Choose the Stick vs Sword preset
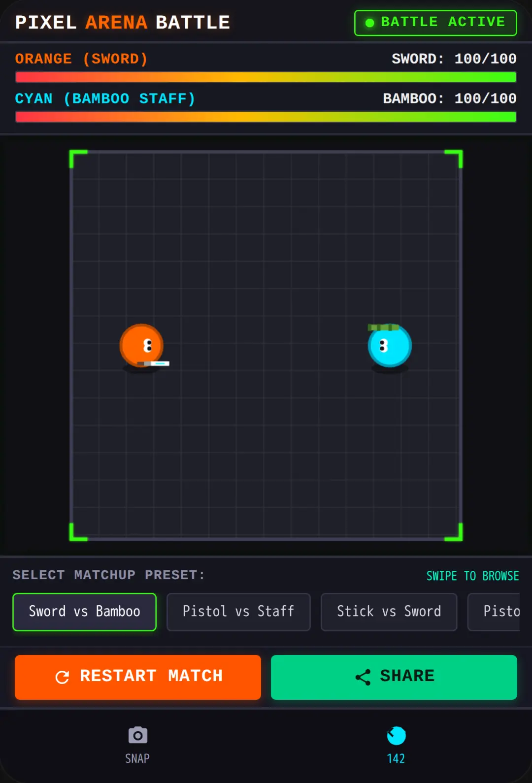This screenshot has height=783, width=532. point(389,612)
